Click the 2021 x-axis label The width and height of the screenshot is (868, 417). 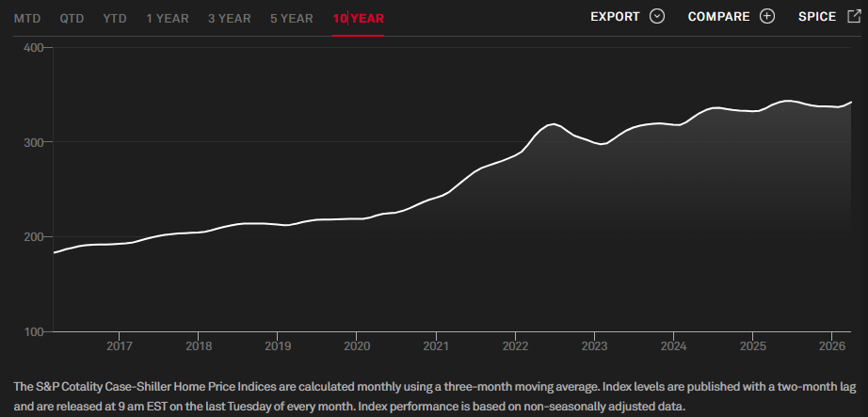click(436, 346)
